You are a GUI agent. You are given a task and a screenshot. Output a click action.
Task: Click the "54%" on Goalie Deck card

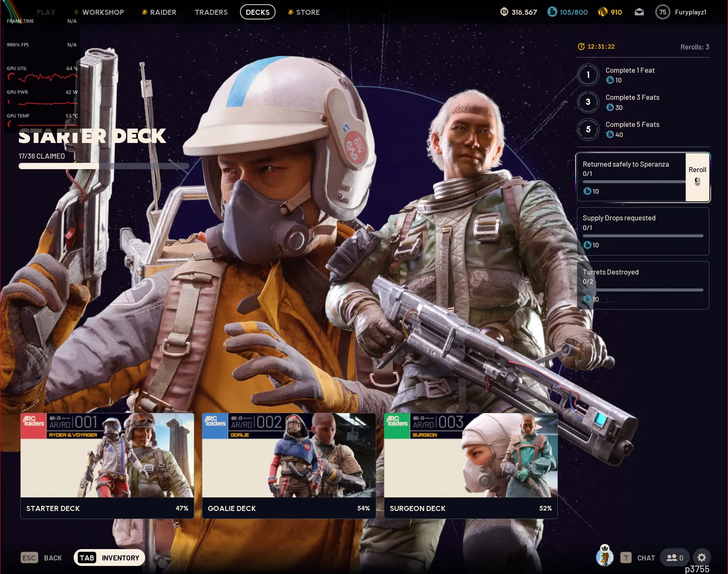click(364, 508)
